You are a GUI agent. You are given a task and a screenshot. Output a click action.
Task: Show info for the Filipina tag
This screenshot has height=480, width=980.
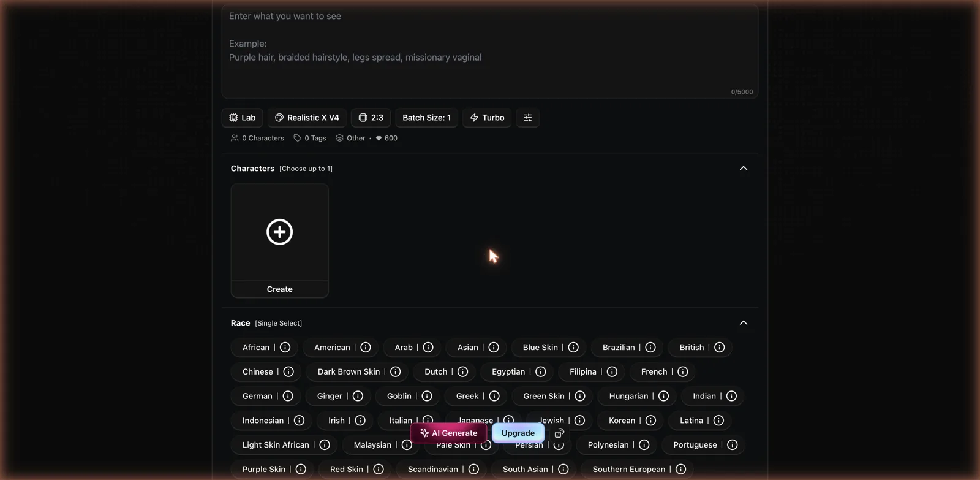pyautogui.click(x=612, y=372)
